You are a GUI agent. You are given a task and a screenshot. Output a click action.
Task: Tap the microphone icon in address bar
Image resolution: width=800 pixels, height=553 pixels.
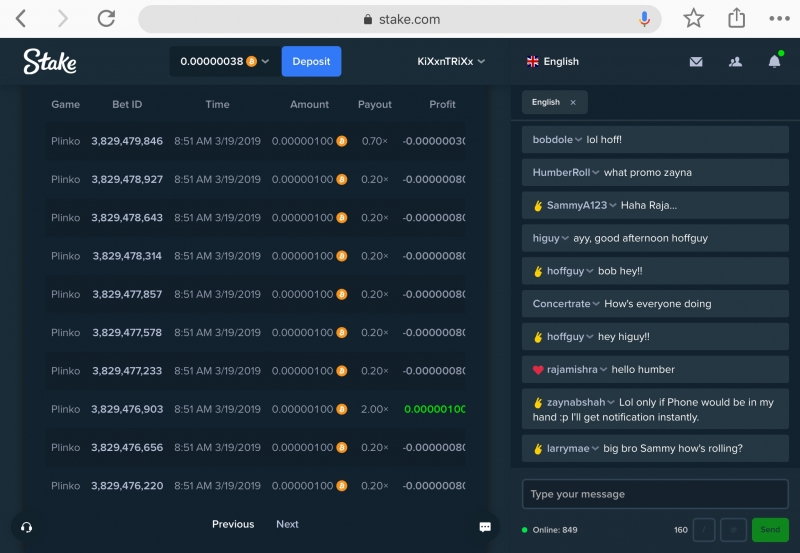[x=644, y=19]
